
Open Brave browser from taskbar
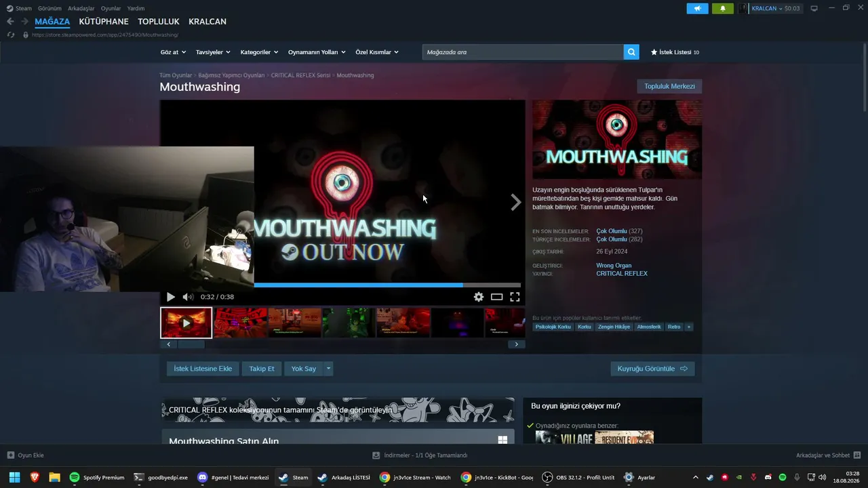[x=35, y=477]
